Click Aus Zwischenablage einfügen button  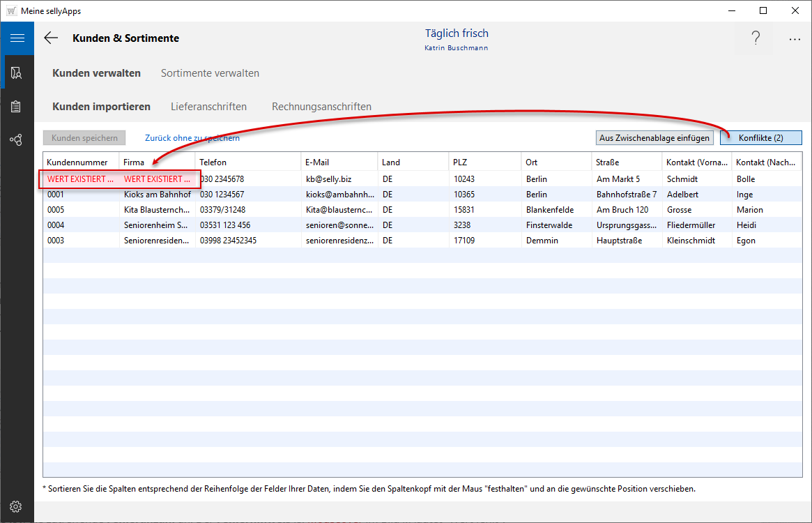click(x=654, y=138)
